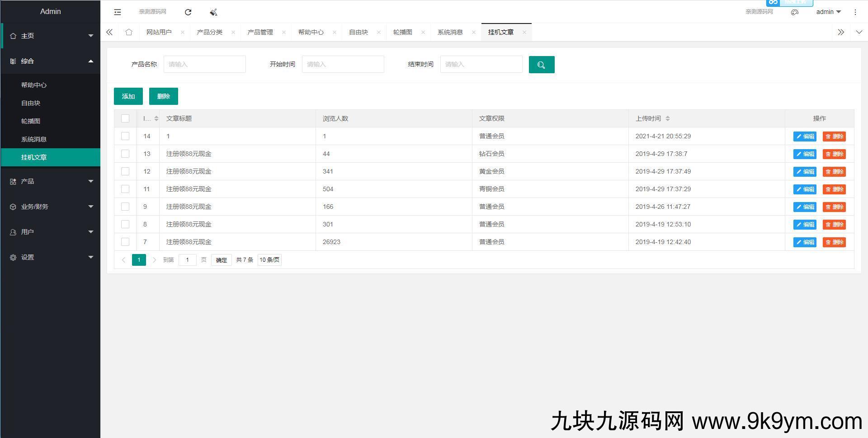
Task: Click the 产品名称 input field
Action: pos(204,64)
